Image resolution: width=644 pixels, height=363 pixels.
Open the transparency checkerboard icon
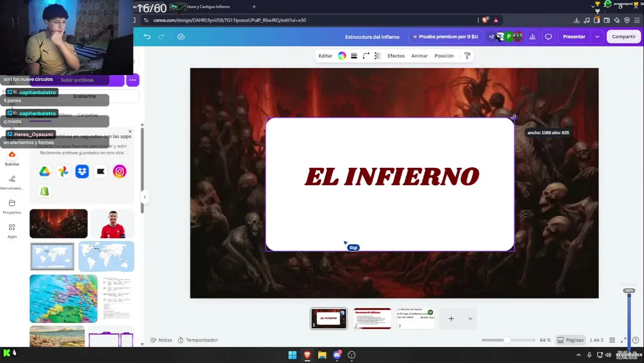pos(378,56)
